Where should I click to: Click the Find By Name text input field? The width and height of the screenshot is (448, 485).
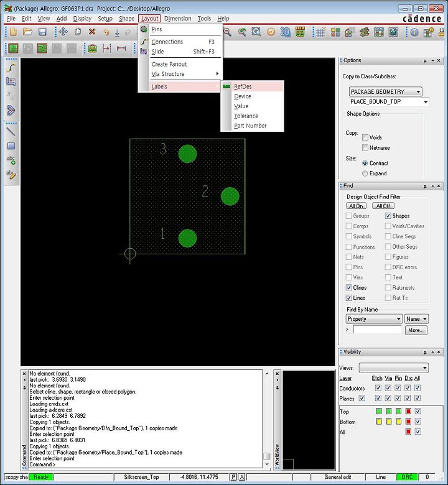377,330
